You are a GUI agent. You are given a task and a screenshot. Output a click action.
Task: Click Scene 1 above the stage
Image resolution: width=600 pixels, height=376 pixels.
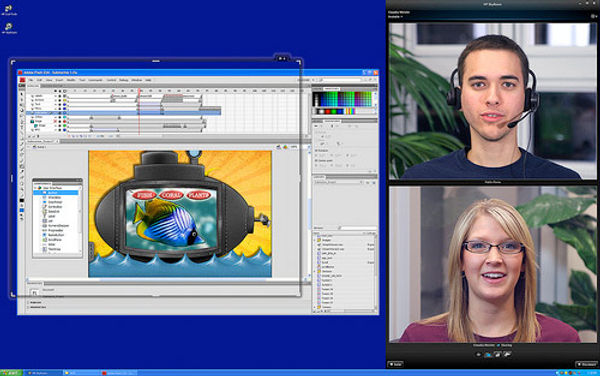(40, 147)
